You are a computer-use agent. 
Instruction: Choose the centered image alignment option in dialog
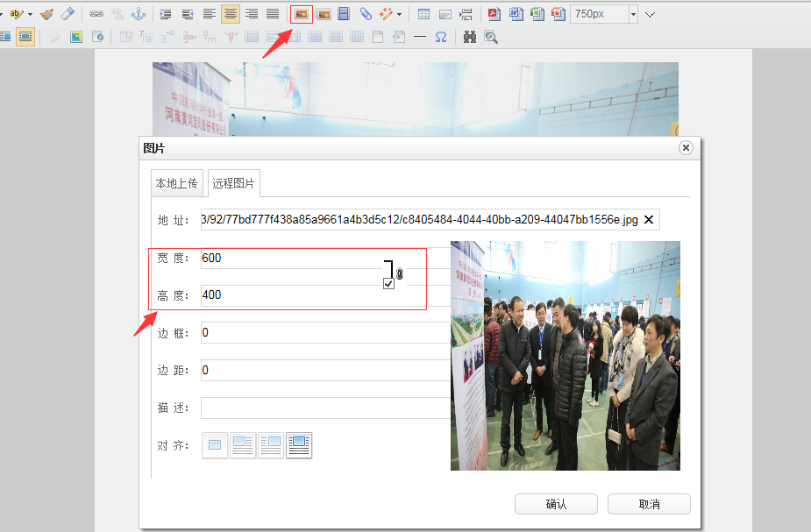pyautogui.click(x=299, y=445)
